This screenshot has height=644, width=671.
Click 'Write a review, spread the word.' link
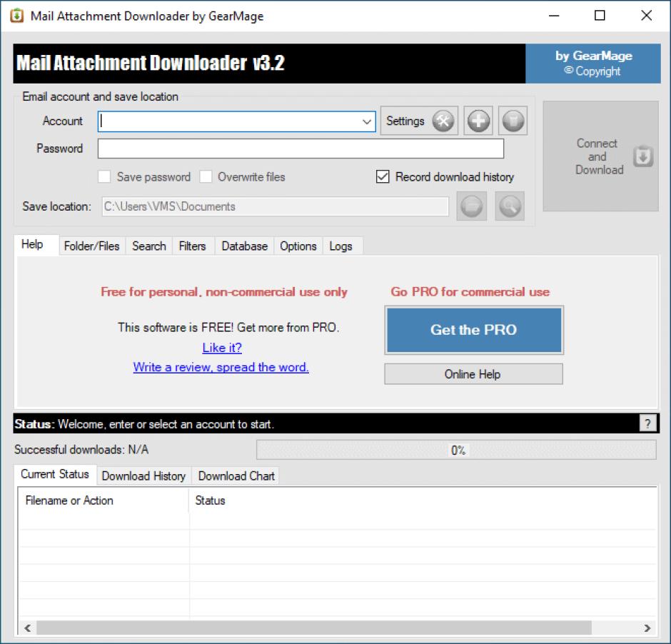click(221, 367)
